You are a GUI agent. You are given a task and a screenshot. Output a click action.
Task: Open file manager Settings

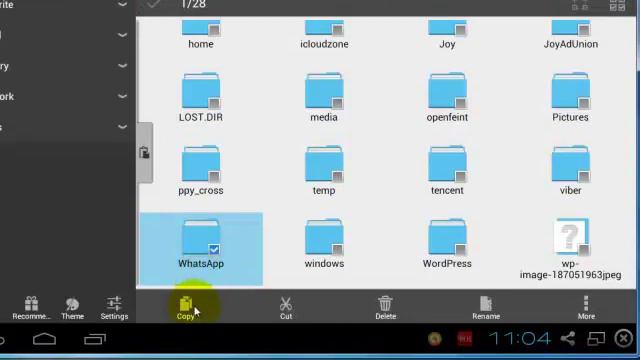point(114,308)
